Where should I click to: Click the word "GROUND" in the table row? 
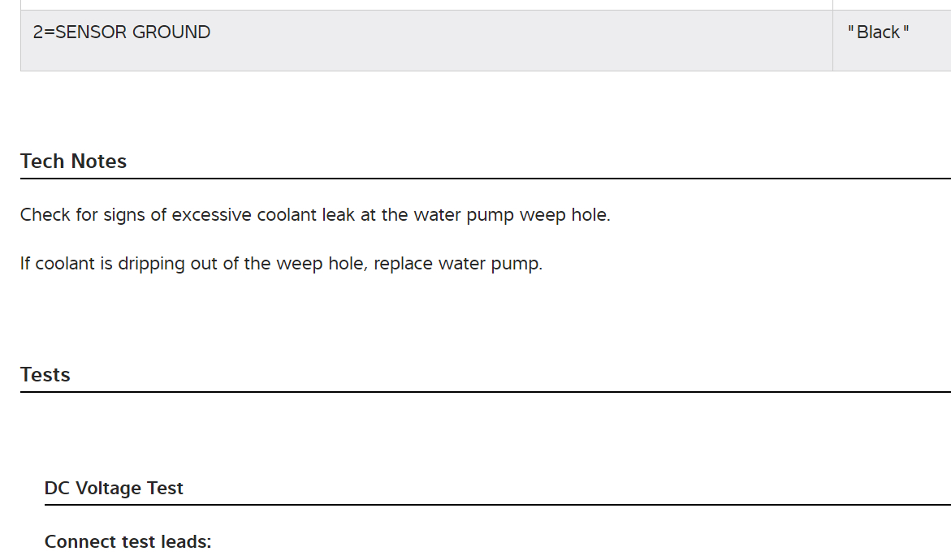[x=171, y=32]
